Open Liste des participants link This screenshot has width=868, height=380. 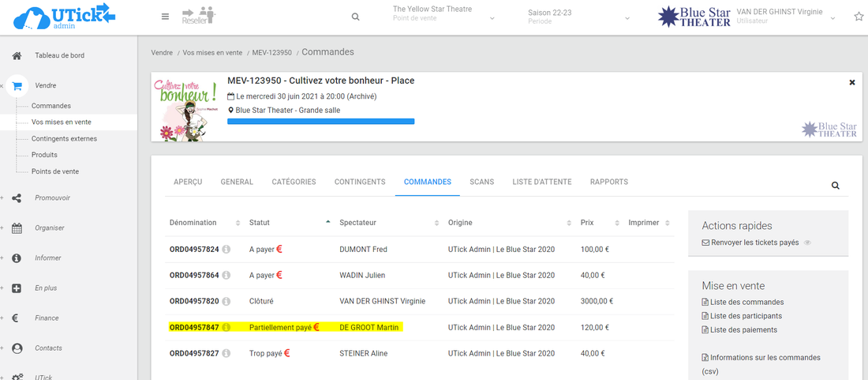coord(743,316)
